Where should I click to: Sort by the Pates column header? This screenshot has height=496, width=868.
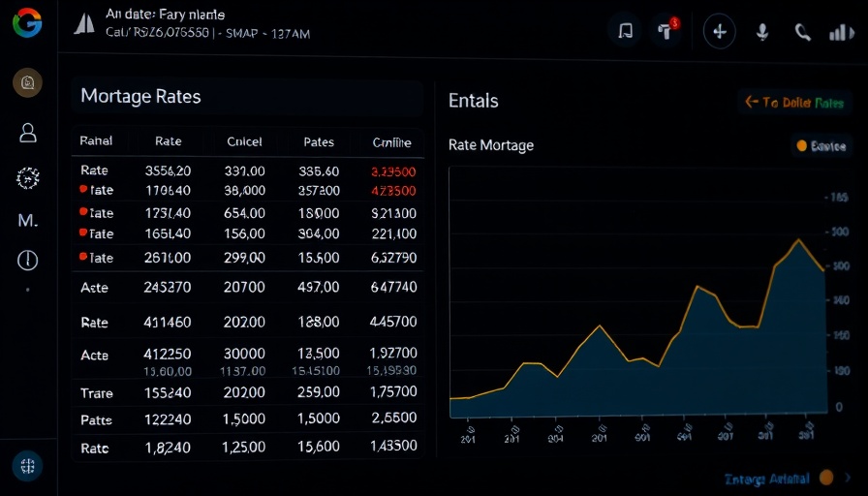(318, 141)
